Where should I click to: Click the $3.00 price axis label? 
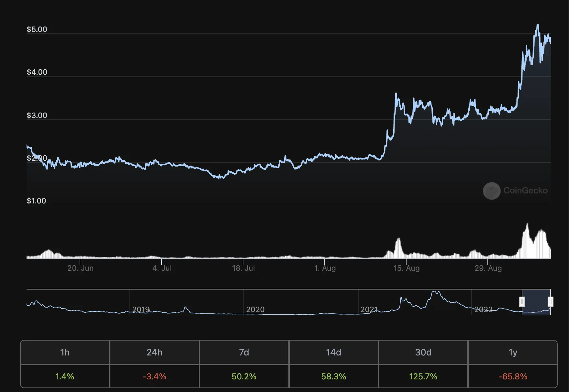[x=37, y=115]
